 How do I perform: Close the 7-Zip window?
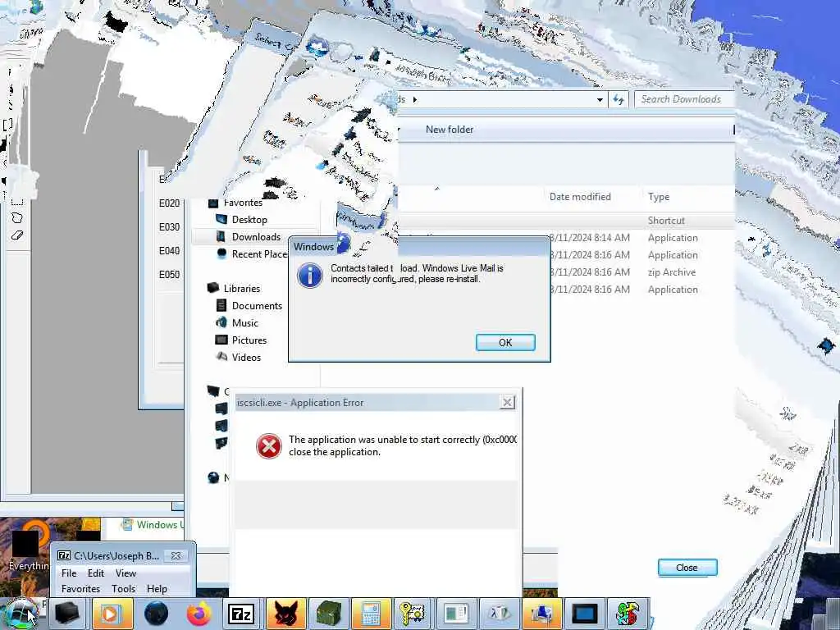coord(176,555)
